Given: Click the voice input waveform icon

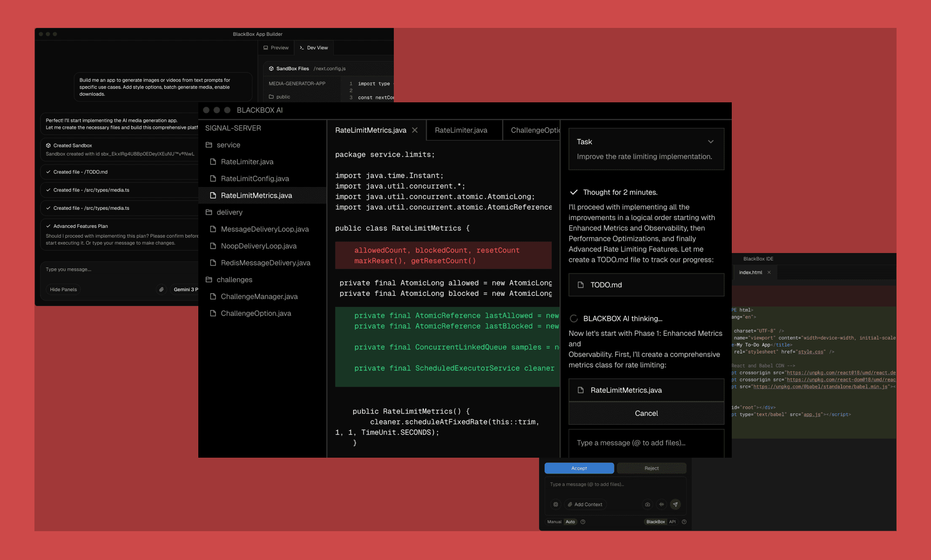Looking at the screenshot, I should point(661,504).
